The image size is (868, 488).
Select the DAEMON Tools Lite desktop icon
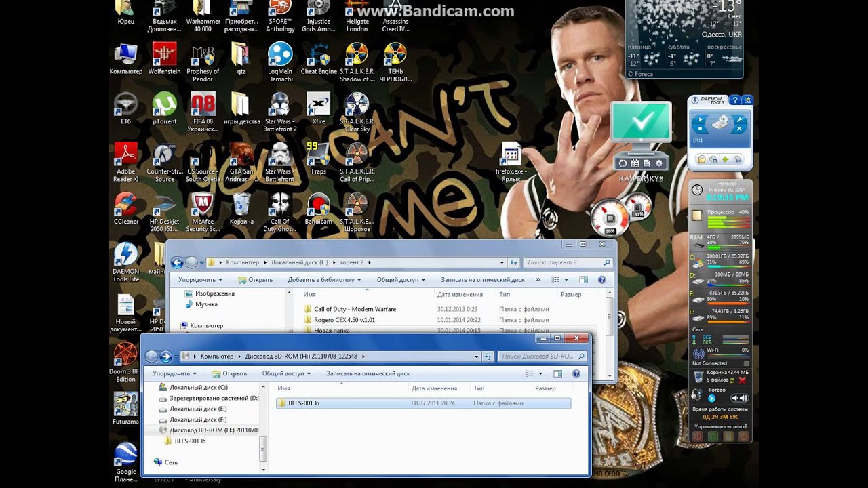click(125, 262)
